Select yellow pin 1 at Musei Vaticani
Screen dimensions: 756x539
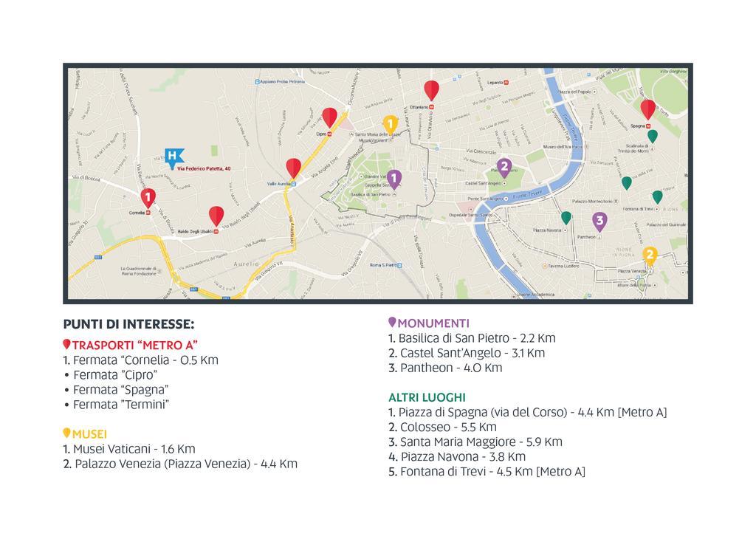(x=390, y=124)
